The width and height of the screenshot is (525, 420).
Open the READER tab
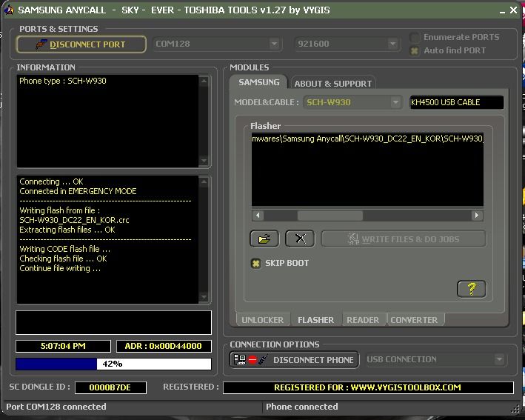pos(363,320)
